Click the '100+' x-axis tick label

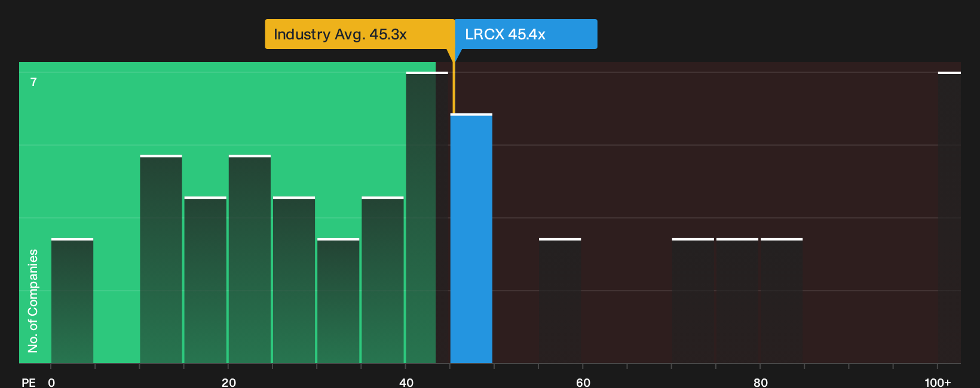pyautogui.click(x=938, y=383)
